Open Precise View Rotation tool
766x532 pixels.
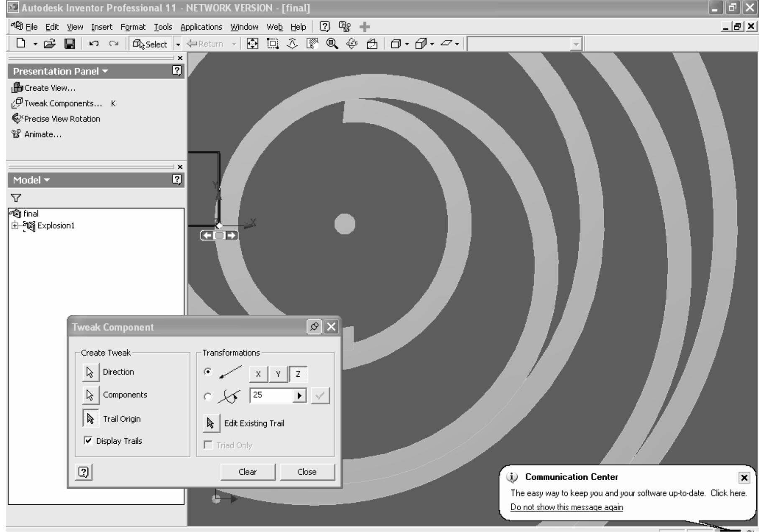pos(56,119)
